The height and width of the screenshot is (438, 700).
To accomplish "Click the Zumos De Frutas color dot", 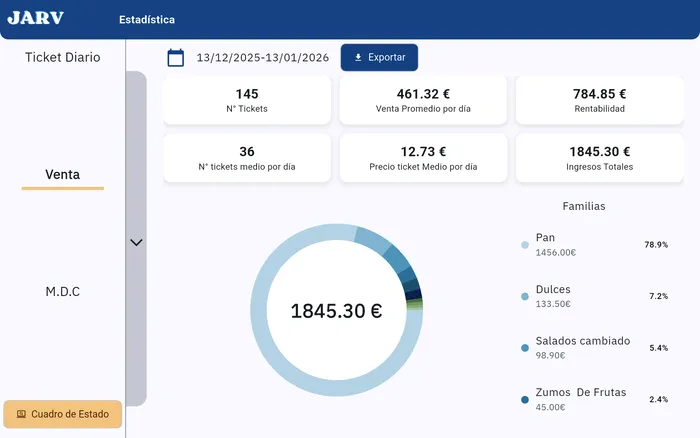I will [x=525, y=400].
